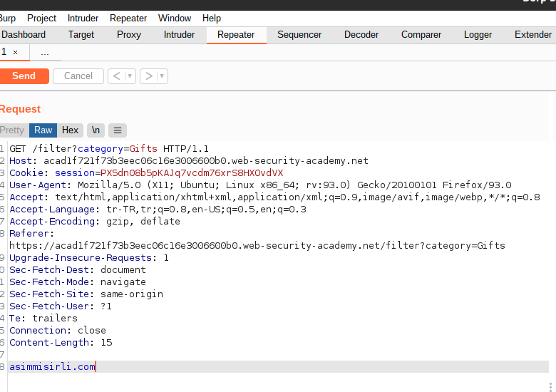This screenshot has height=392, width=556.
Task: Add a new Repeater tab via the ellipsis
Action: (x=45, y=53)
